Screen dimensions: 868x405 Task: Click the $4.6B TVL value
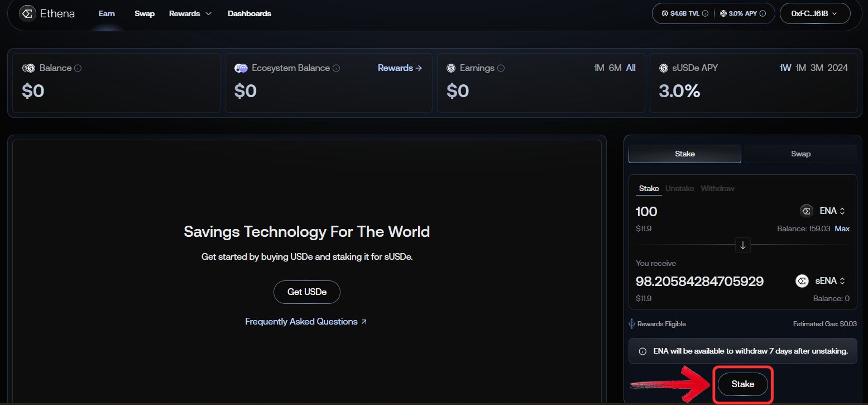(x=685, y=13)
